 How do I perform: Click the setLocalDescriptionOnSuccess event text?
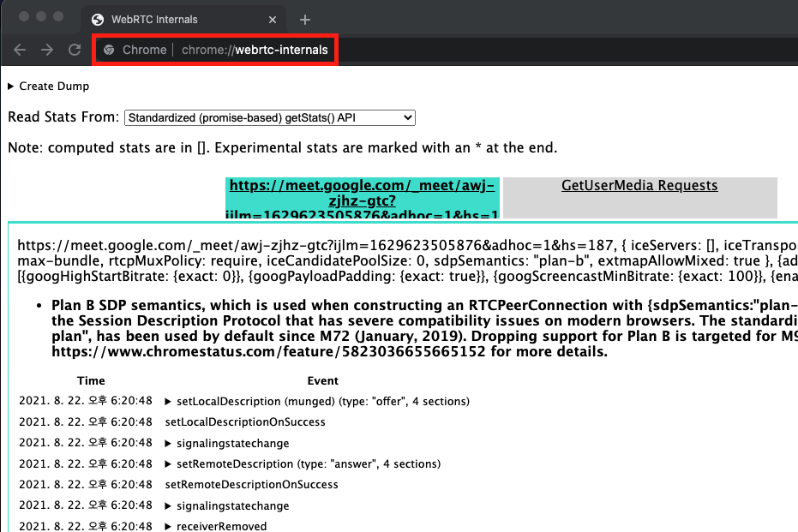pos(245,422)
